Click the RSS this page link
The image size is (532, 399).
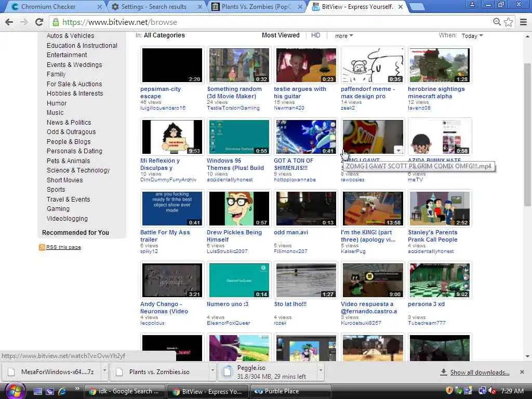click(63, 247)
